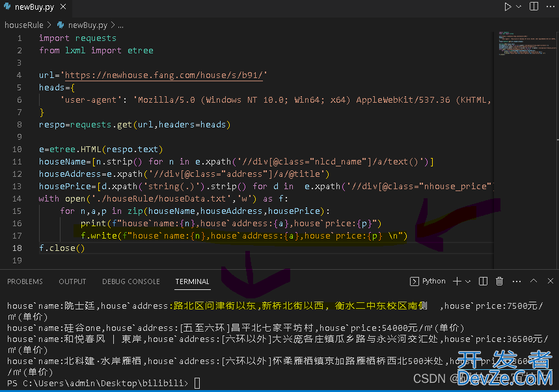Click the print f-string line
The width and height of the screenshot is (559, 392).
(231, 224)
